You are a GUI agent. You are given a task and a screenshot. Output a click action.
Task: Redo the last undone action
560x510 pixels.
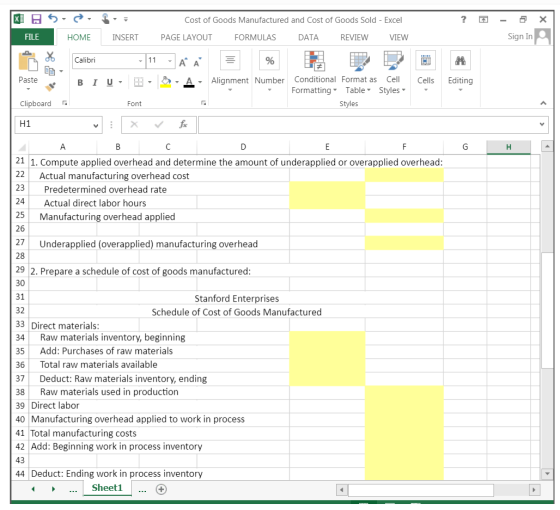click(x=78, y=18)
